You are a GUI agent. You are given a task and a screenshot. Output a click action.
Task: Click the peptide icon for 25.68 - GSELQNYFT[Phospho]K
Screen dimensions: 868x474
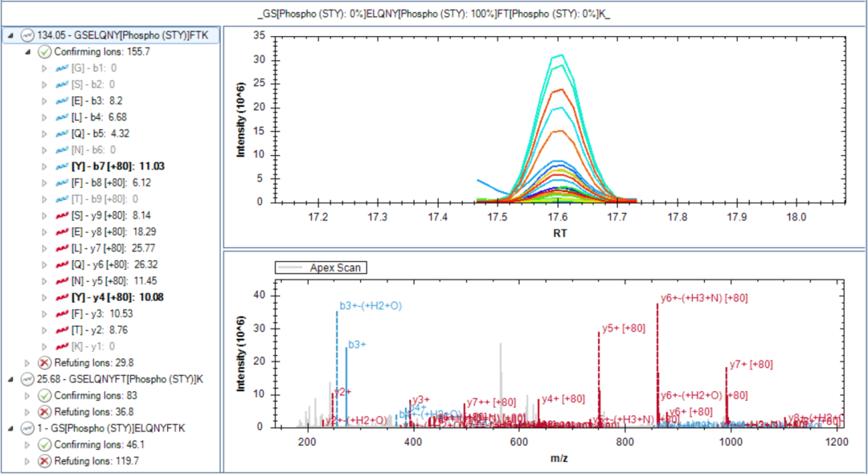point(27,379)
